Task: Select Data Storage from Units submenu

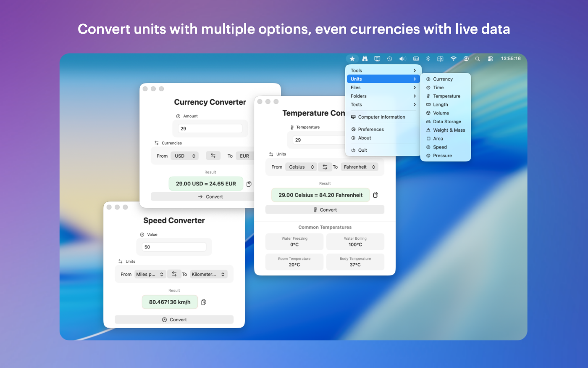Action: 446,122
